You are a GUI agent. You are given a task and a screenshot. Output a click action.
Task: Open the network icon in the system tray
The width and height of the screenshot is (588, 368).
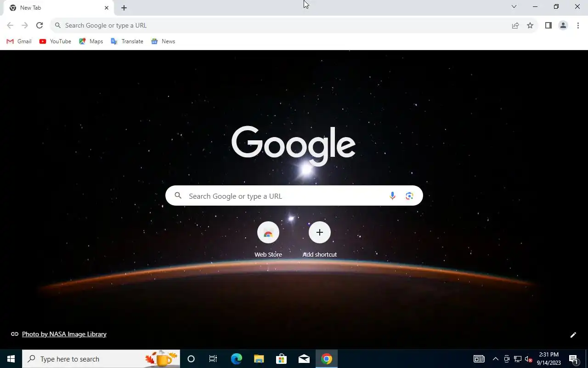coord(517,359)
